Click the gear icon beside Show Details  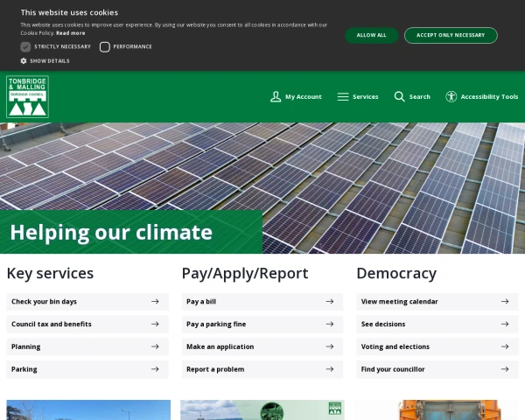click(x=24, y=61)
